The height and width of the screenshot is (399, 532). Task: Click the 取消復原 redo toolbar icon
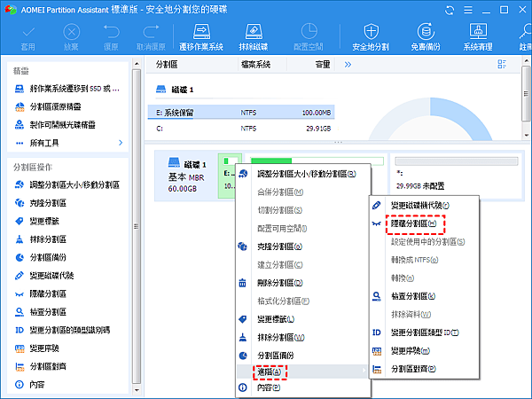151,38
